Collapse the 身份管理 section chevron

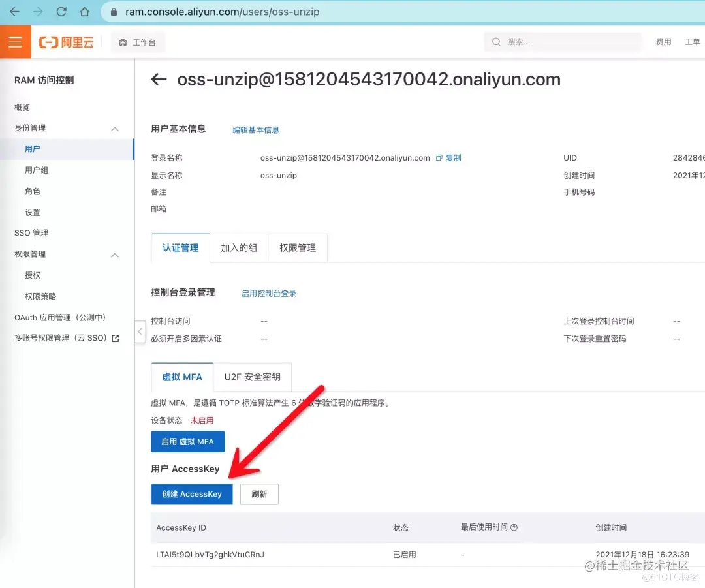115,129
